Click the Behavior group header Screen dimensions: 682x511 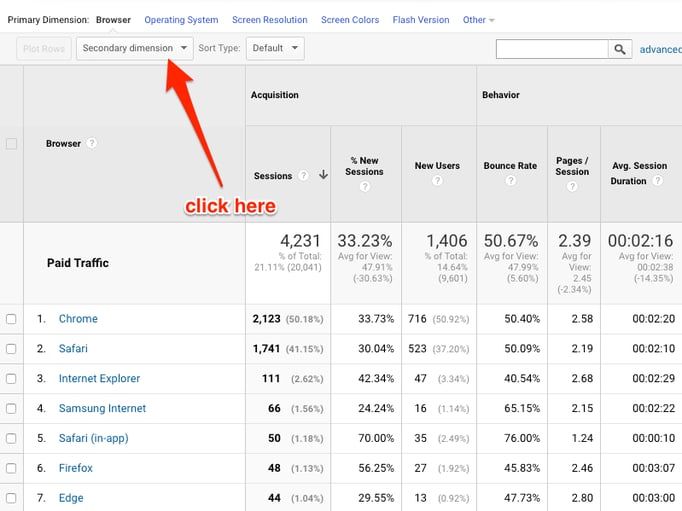pyautogui.click(x=501, y=95)
